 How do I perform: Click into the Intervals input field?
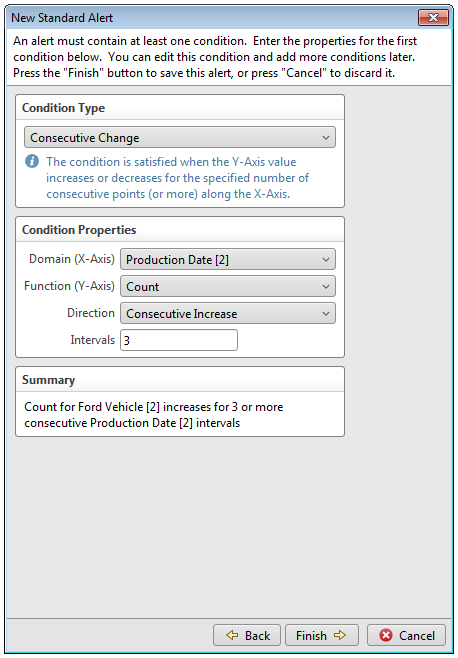[x=179, y=340]
